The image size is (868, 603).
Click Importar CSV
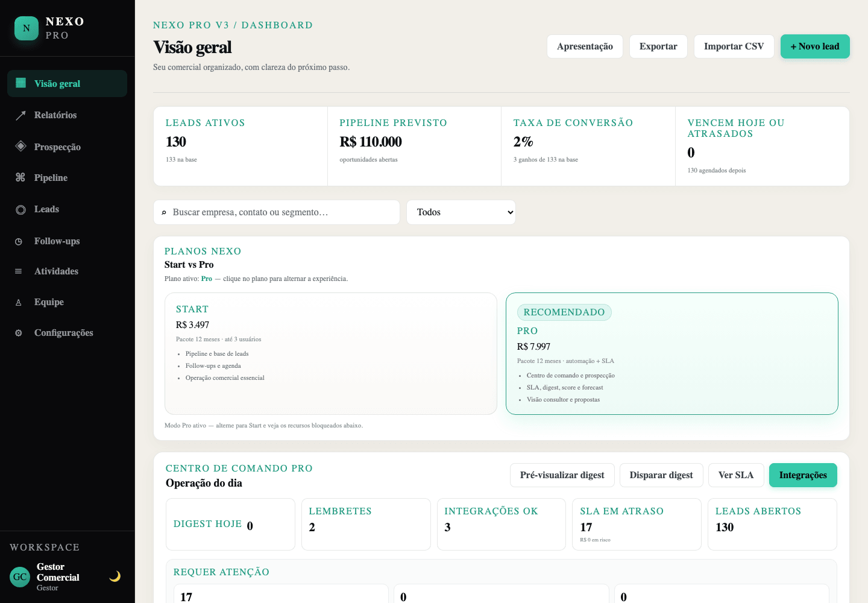(734, 46)
